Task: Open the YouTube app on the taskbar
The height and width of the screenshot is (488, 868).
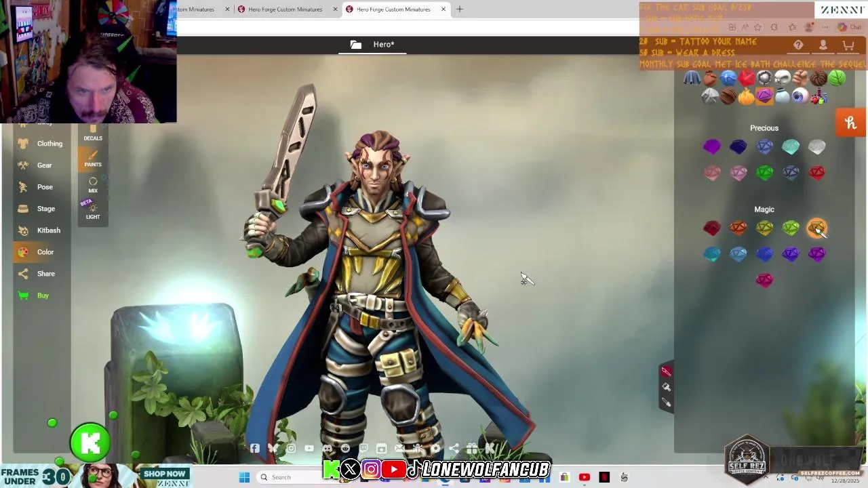Action: pyautogui.click(x=585, y=477)
